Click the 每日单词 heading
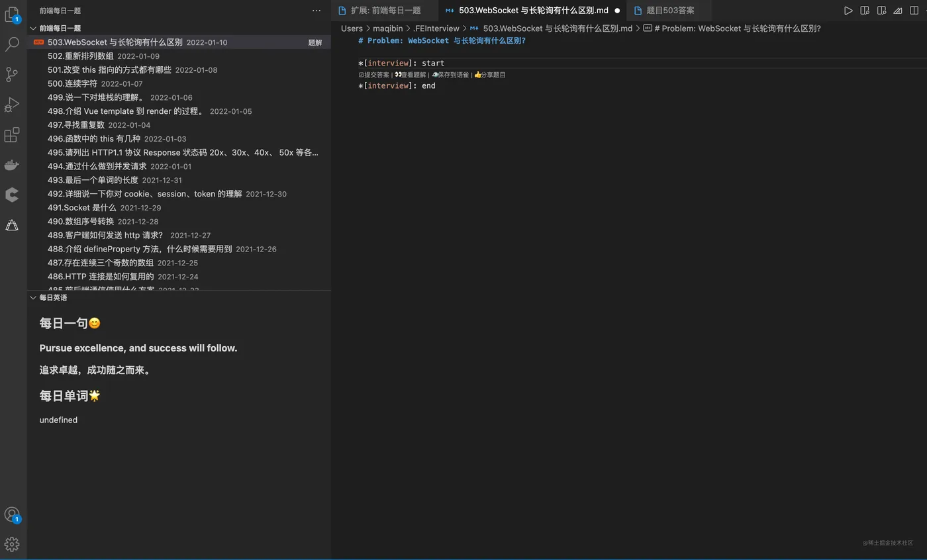This screenshot has width=927, height=560. click(x=70, y=396)
